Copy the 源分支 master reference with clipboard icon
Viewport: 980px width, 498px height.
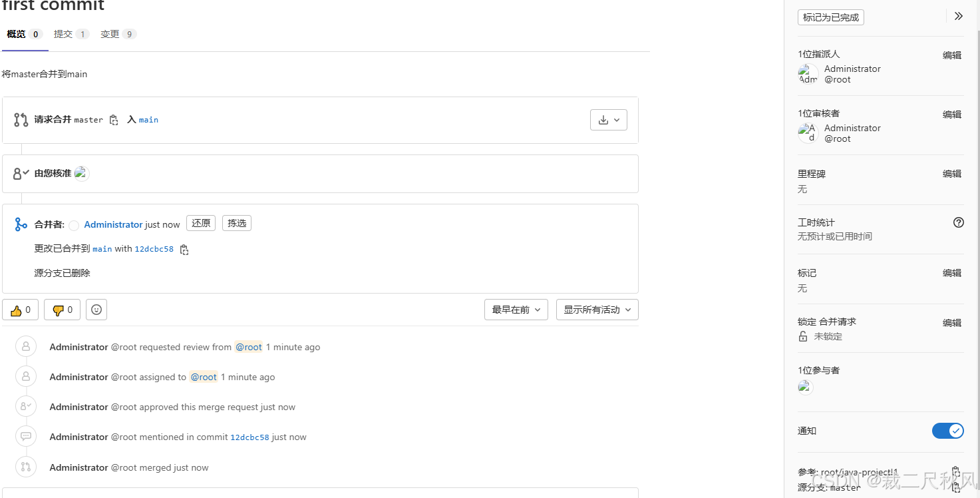(x=955, y=487)
